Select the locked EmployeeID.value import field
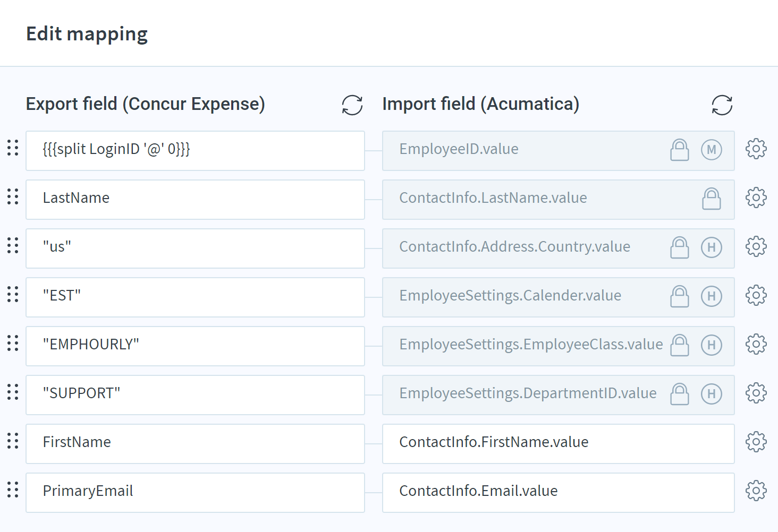The width and height of the screenshot is (778, 532). tap(559, 151)
